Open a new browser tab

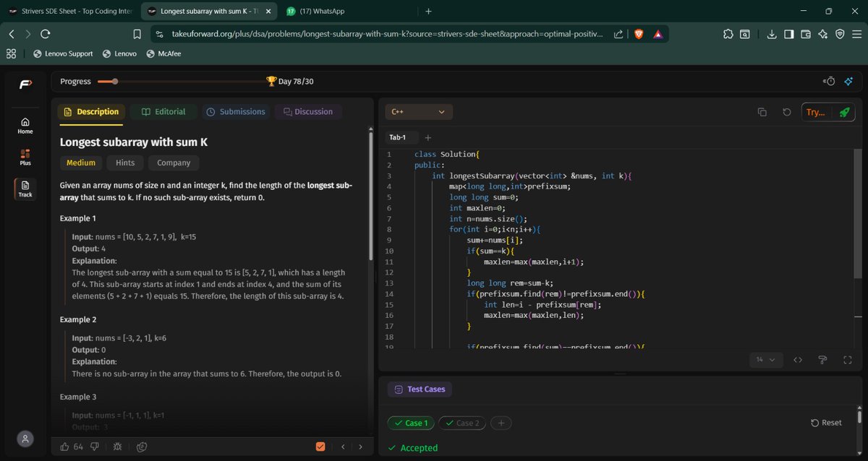coord(428,11)
